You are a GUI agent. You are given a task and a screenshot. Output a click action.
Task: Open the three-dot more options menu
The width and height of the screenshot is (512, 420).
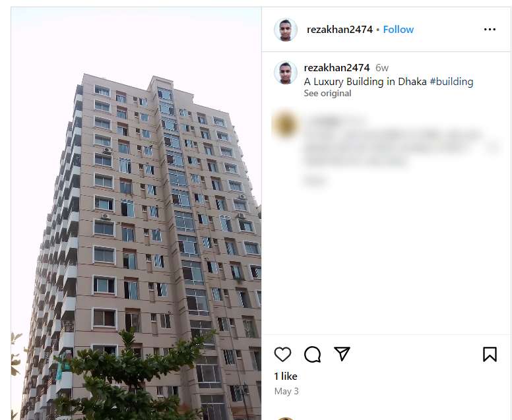pyautogui.click(x=490, y=30)
